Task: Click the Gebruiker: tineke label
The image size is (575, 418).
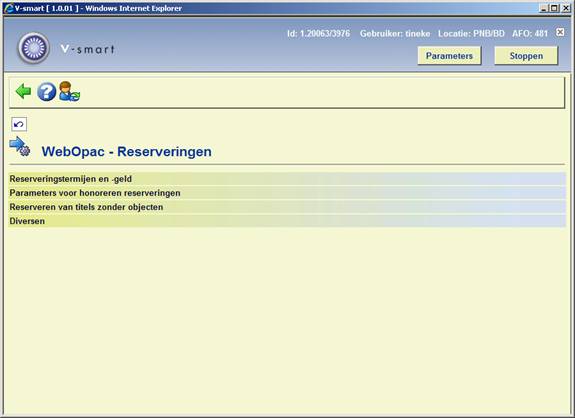Action: [395, 34]
